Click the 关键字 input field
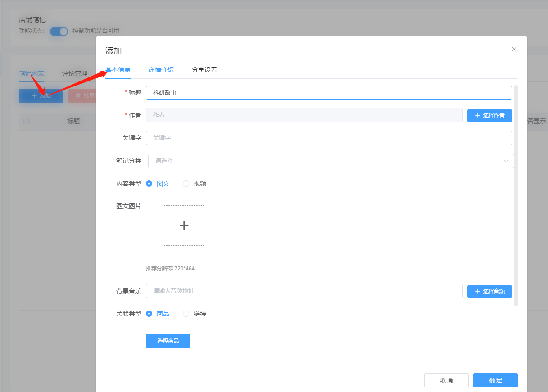 point(328,138)
